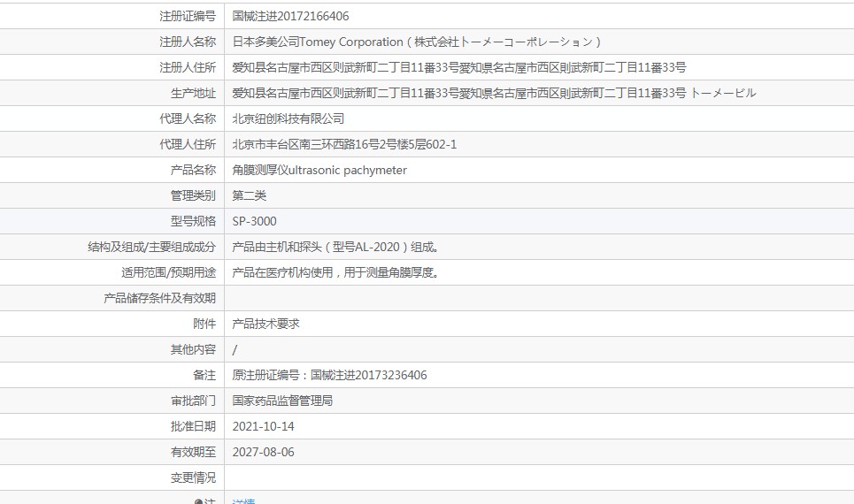Select registration number 国械注进20172166406
This screenshot has width=854, height=504.
click(x=290, y=16)
